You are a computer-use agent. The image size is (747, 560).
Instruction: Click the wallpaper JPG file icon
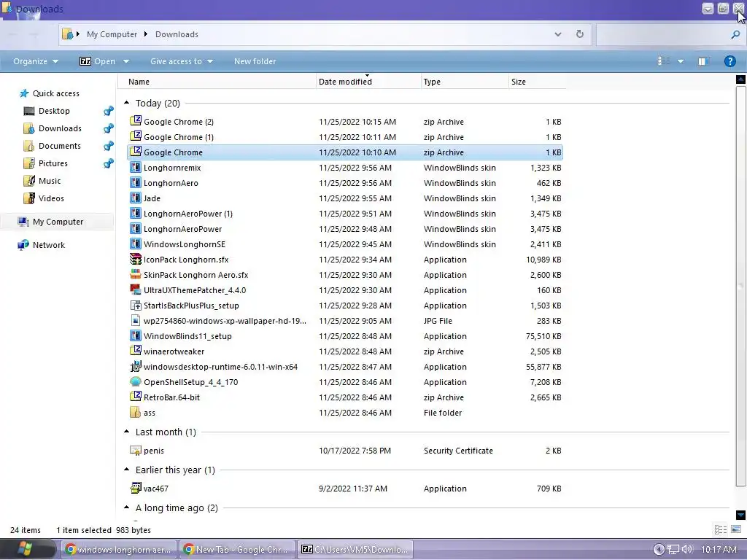pos(136,321)
